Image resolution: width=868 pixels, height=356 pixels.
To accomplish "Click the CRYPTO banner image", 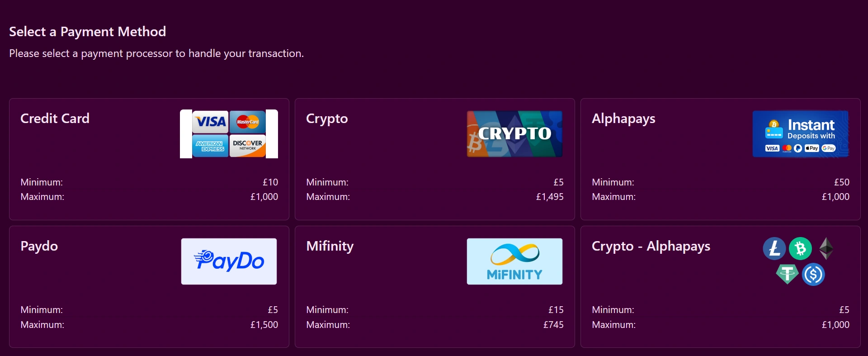I will (514, 133).
